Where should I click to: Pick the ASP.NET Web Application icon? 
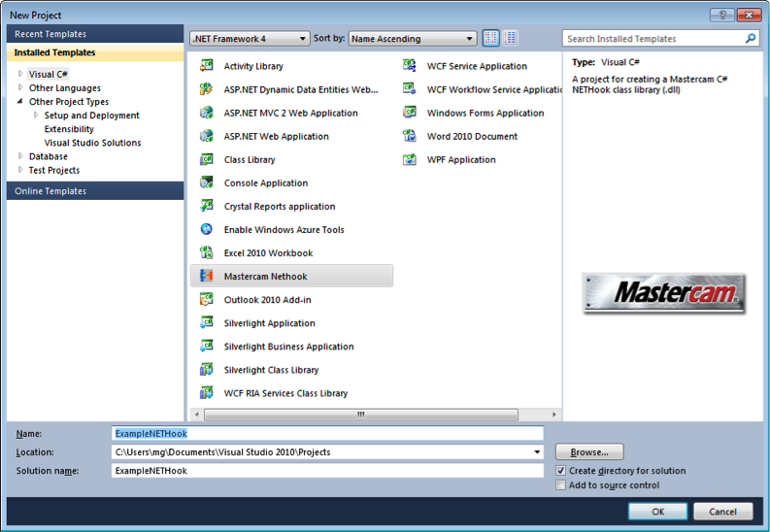[206, 136]
